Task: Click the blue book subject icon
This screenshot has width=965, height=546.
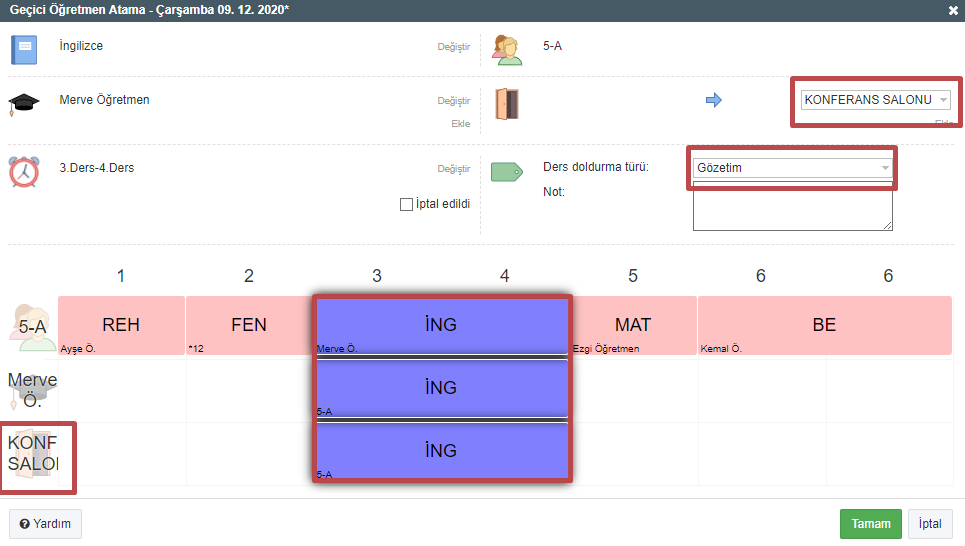Action: [23, 50]
